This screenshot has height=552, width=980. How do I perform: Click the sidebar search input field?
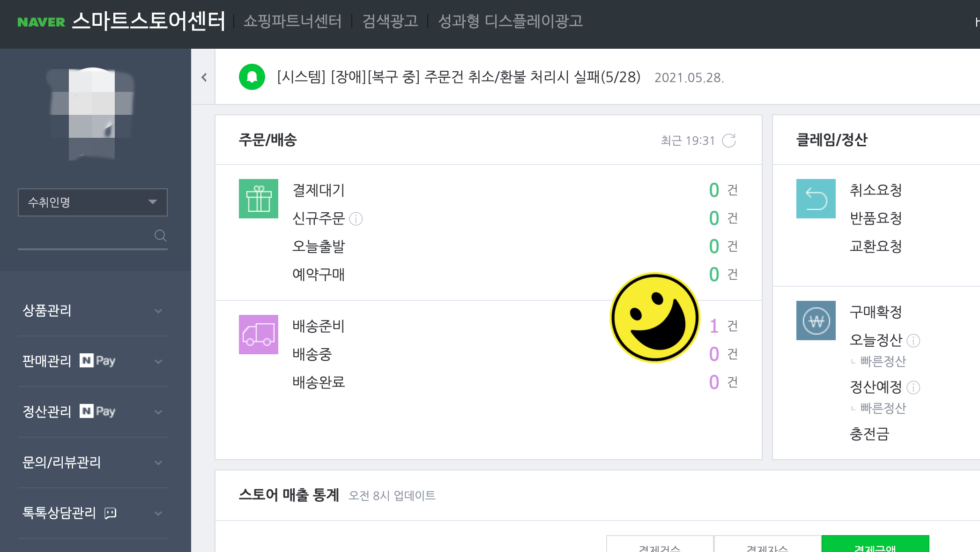click(84, 237)
